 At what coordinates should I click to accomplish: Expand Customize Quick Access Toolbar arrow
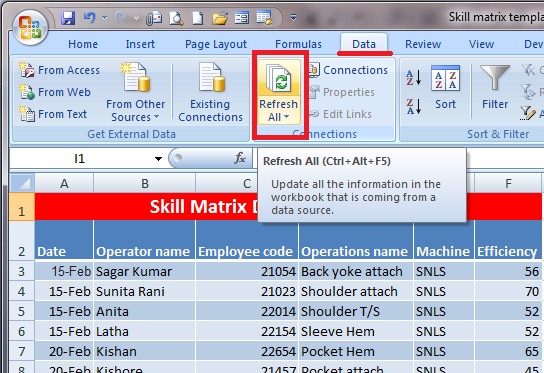pyautogui.click(x=293, y=17)
